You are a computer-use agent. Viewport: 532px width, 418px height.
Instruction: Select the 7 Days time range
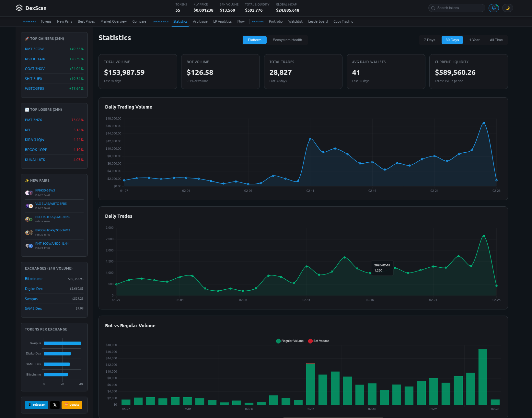tap(429, 40)
